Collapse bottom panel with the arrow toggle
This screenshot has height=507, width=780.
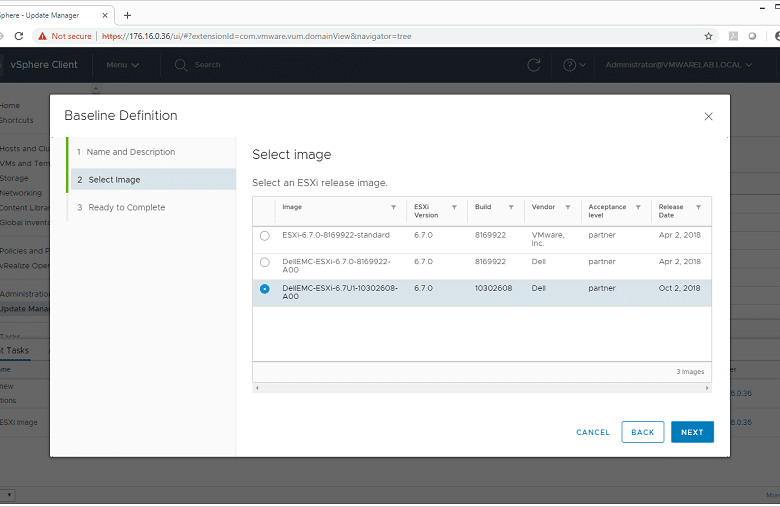pos(8,495)
